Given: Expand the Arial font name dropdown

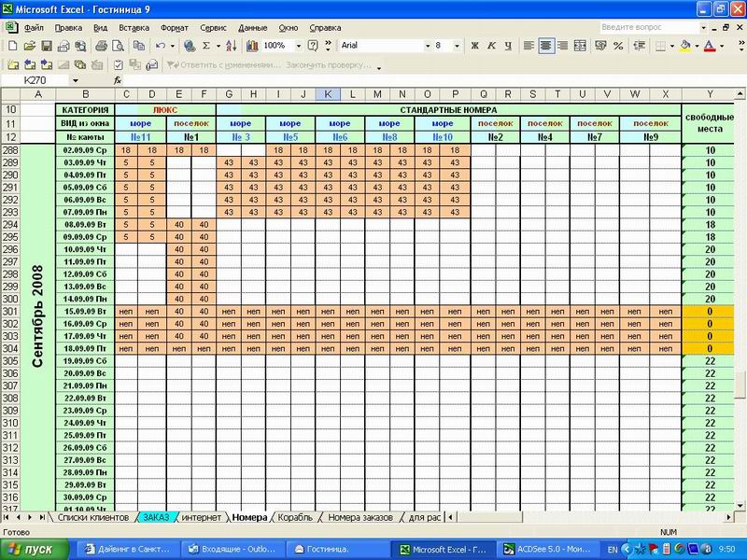Looking at the screenshot, I should pyautogui.click(x=428, y=46).
